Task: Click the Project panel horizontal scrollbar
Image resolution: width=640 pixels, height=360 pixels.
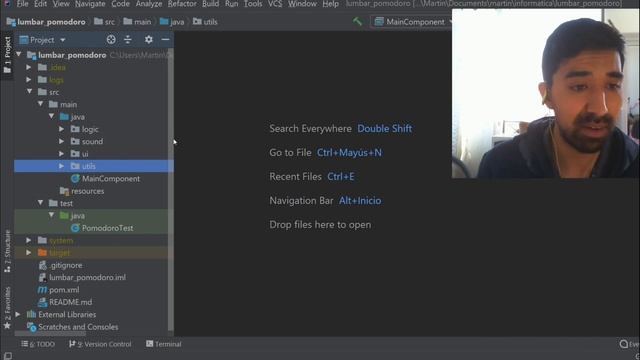Action: tap(50, 333)
